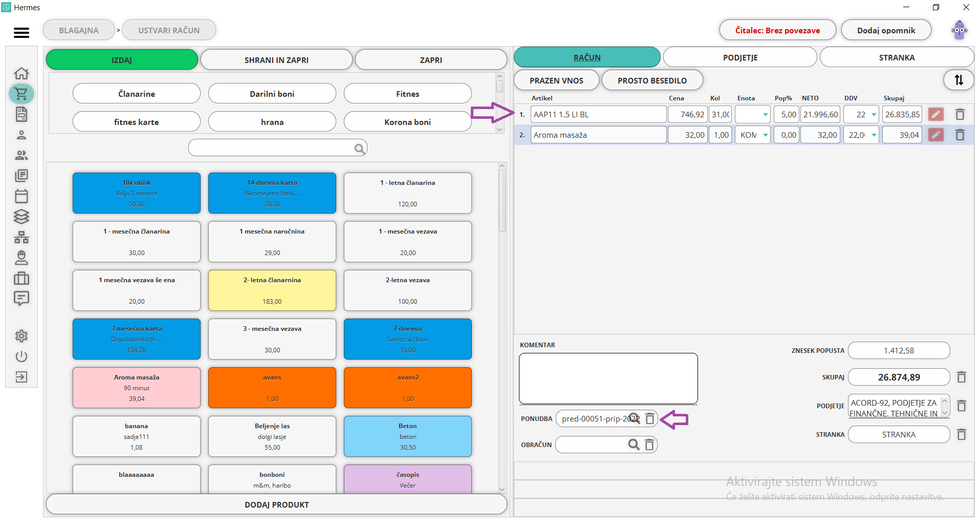Open the hamburger menu
The height and width of the screenshot is (526, 980).
(x=21, y=33)
